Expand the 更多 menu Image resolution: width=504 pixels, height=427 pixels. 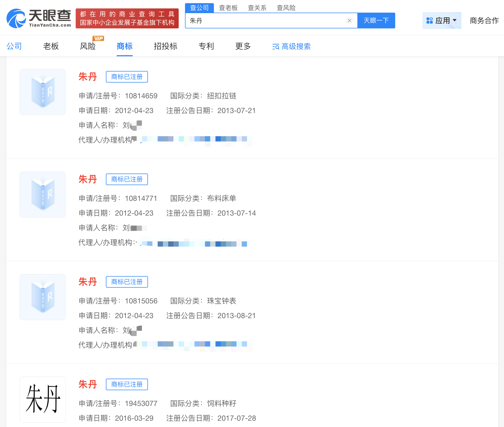point(243,46)
